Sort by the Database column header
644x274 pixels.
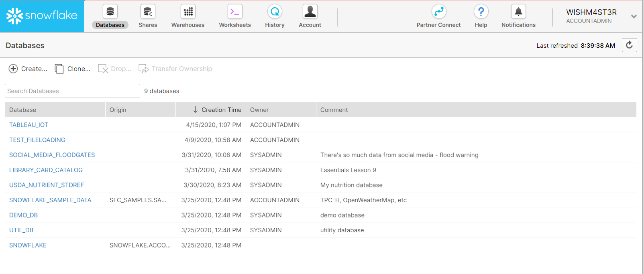23,110
